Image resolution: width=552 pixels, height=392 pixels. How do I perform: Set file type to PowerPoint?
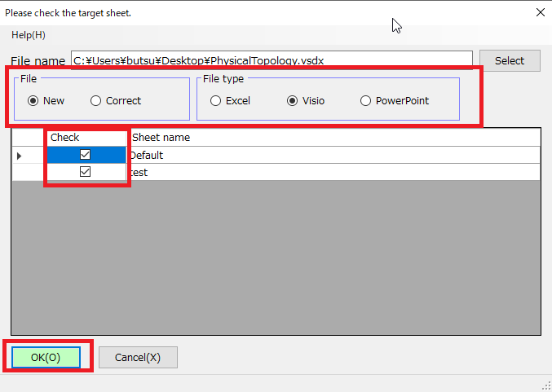[x=365, y=101]
